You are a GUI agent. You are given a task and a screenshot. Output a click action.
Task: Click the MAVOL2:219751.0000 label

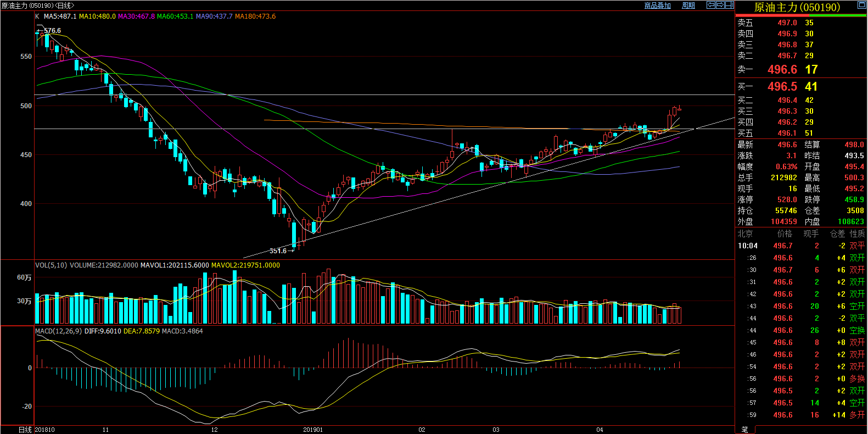pos(245,265)
